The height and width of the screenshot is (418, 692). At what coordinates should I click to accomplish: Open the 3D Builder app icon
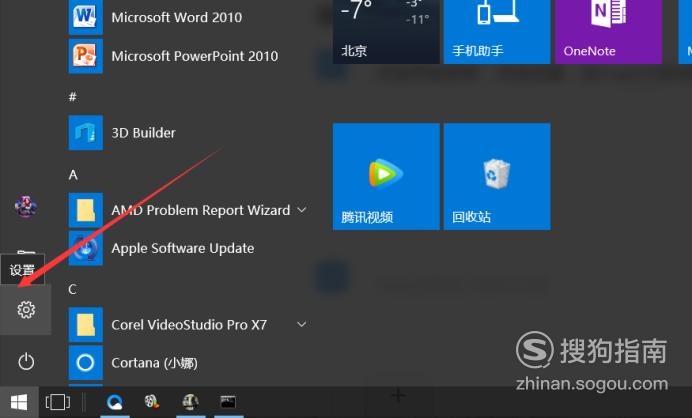point(86,133)
